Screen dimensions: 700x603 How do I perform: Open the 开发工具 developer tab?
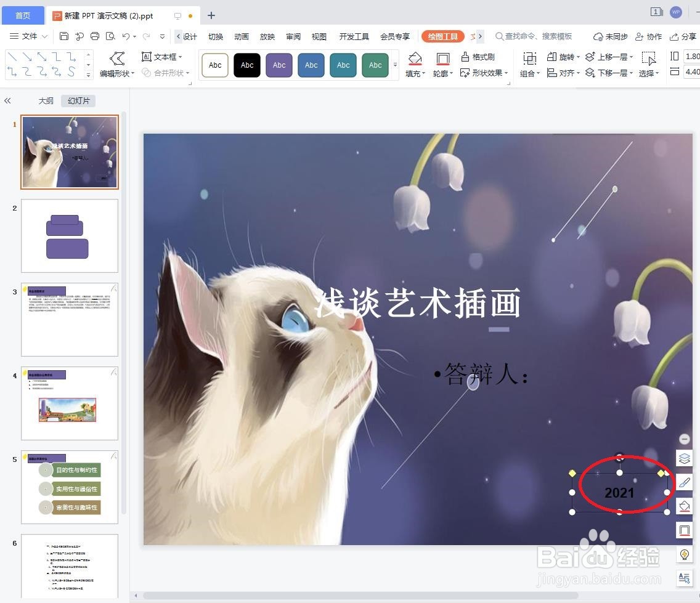[354, 36]
